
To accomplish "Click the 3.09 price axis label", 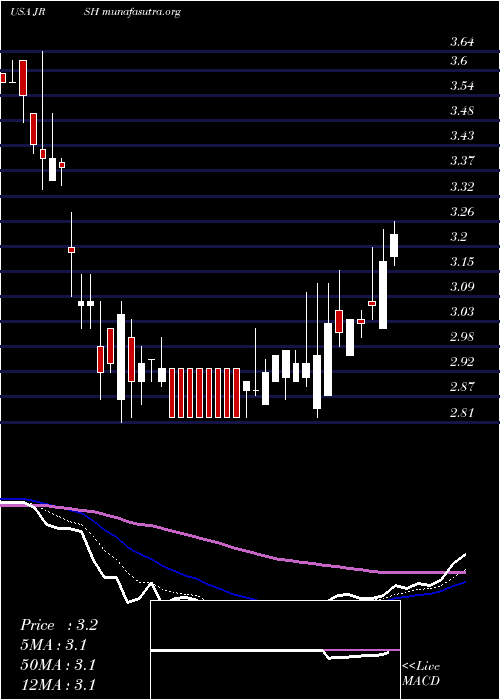I will point(462,286).
